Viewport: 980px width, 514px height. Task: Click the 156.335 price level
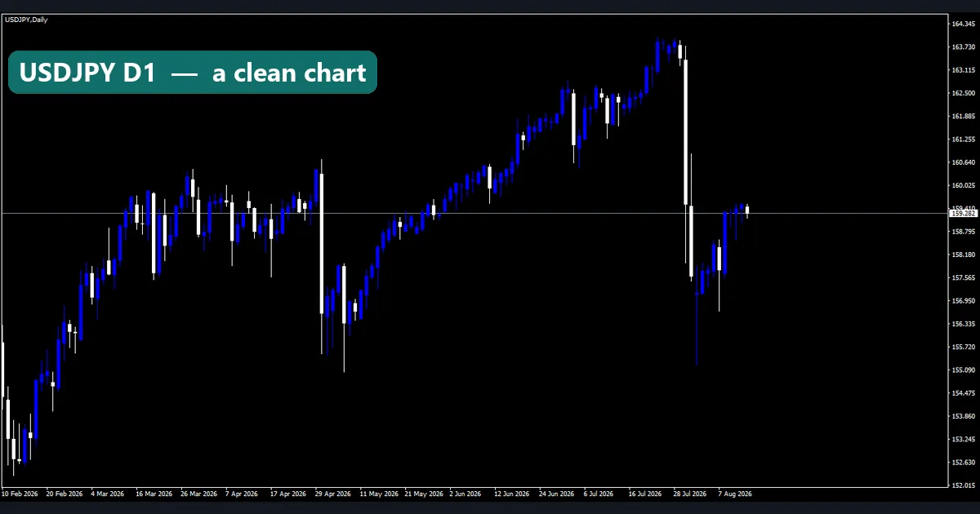pyautogui.click(x=964, y=324)
